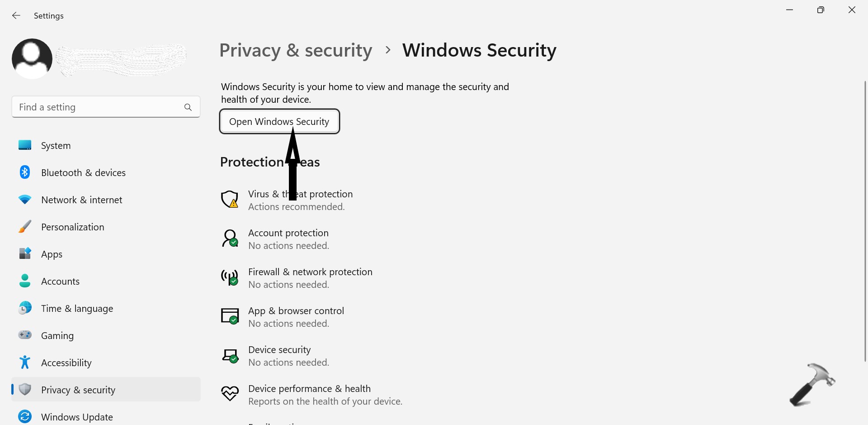Navigate to Accessibility settings
The height and width of the screenshot is (425, 868).
66,363
